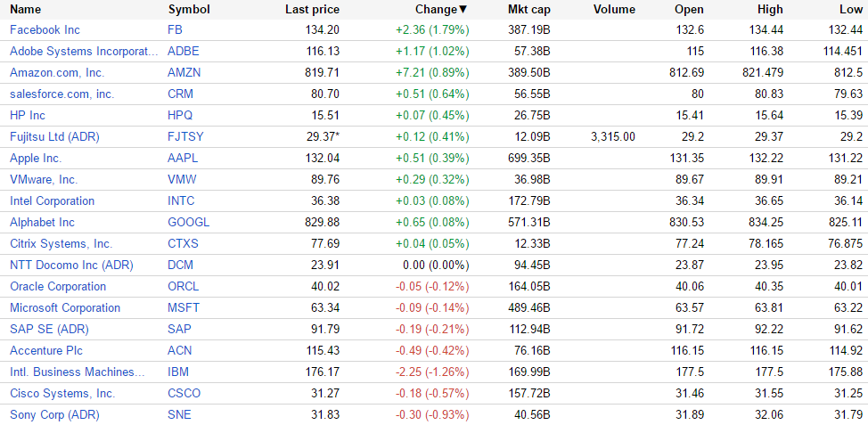The width and height of the screenshot is (868, 425).
Task: Sort by the Symbol column header
Action: coord(189,10)
